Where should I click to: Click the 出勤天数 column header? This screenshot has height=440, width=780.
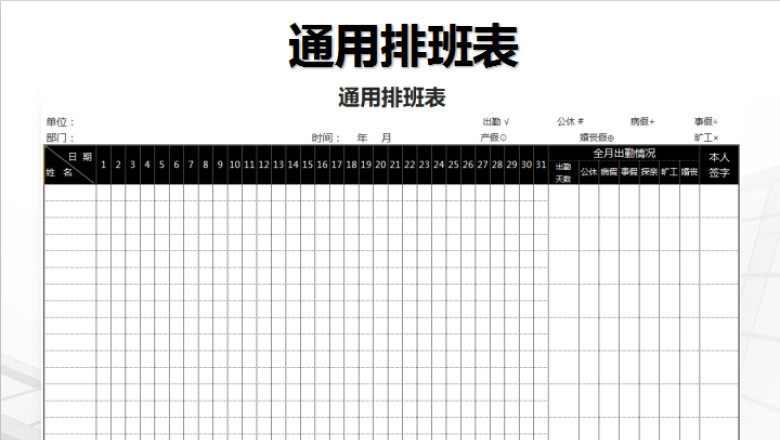[x=563, y=173]
